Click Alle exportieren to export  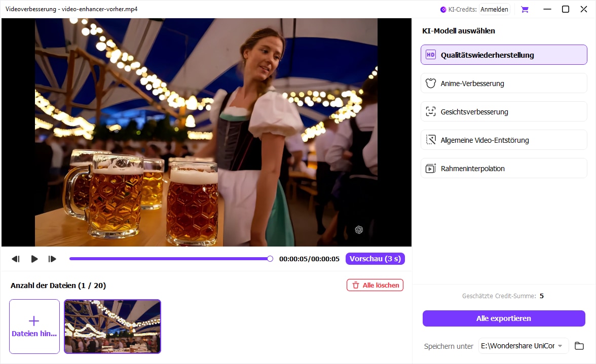point(504,318)
